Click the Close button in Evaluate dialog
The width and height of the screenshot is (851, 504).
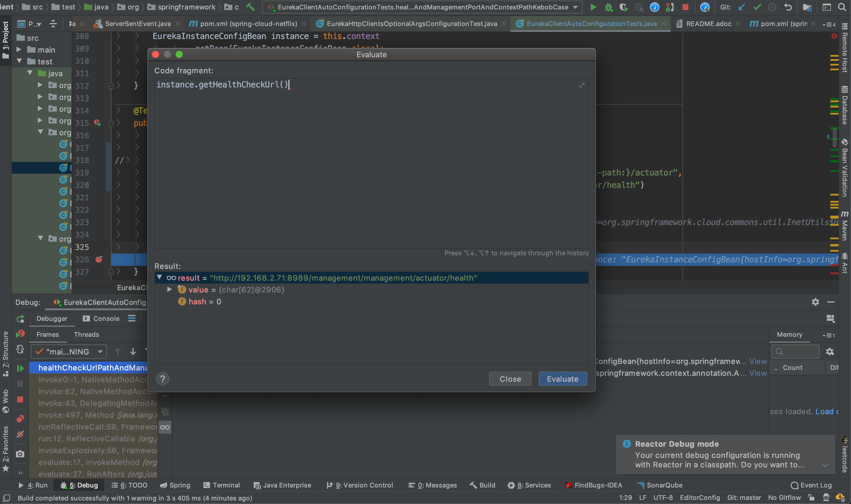510,379
